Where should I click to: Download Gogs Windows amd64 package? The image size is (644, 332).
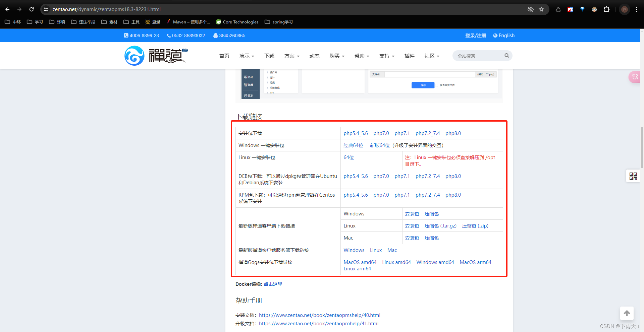[435, 262]
